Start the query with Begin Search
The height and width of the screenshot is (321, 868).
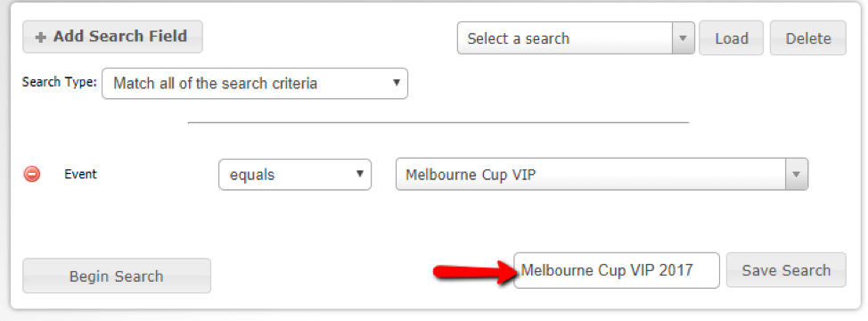(116, 276)
